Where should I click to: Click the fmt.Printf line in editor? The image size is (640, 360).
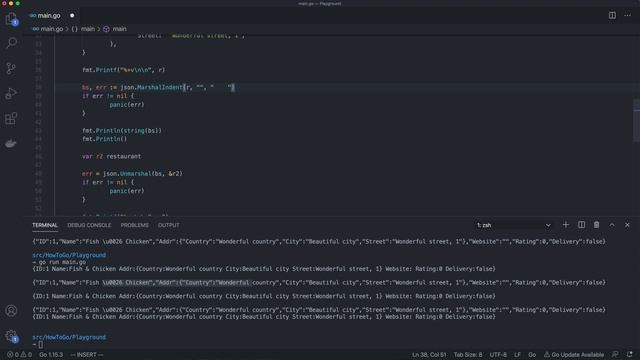[x=123, y=70]
